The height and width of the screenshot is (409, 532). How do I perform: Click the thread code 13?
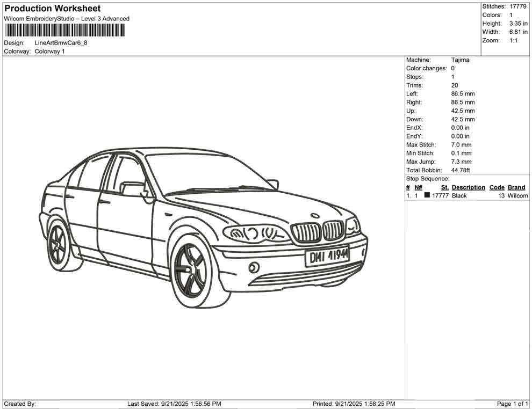pos(501,195)
